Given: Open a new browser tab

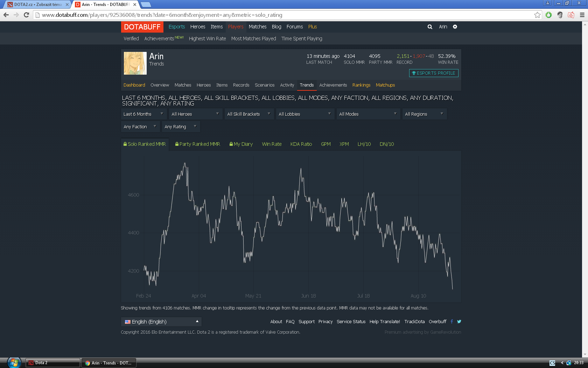Looking at the screenshot, I should [146, 5].
